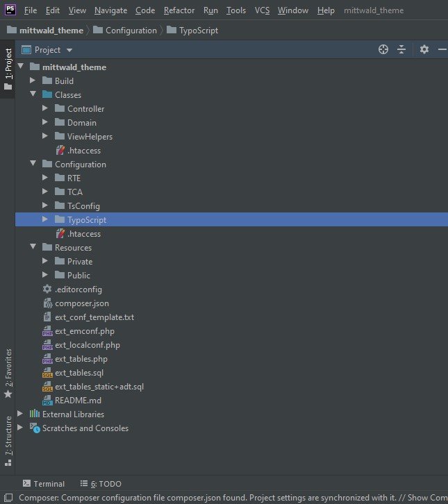This screenshot has height=504, width=448.
Task: Open the Tools menu
Action: pyautogui.click(x=236, y=10)
